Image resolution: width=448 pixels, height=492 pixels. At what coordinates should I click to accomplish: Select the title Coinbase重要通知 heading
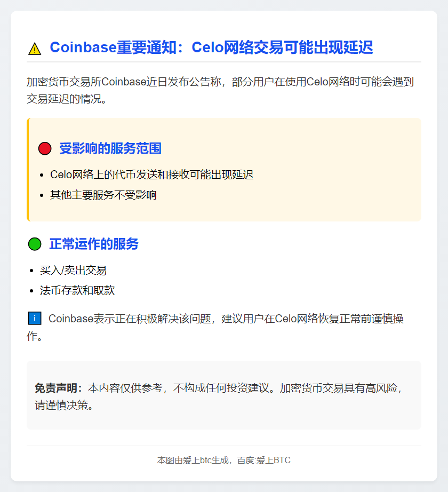pyautogui.click(x=211, y=48)
